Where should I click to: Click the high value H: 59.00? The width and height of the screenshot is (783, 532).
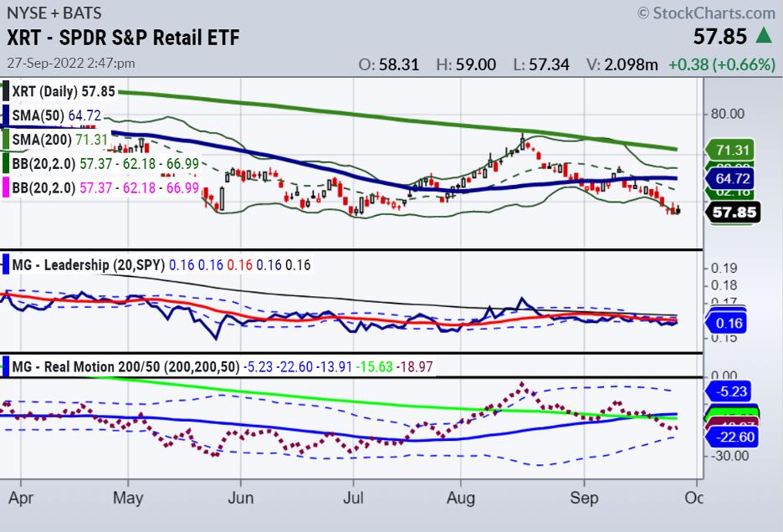pyautogui.click(x=466, y=64)
